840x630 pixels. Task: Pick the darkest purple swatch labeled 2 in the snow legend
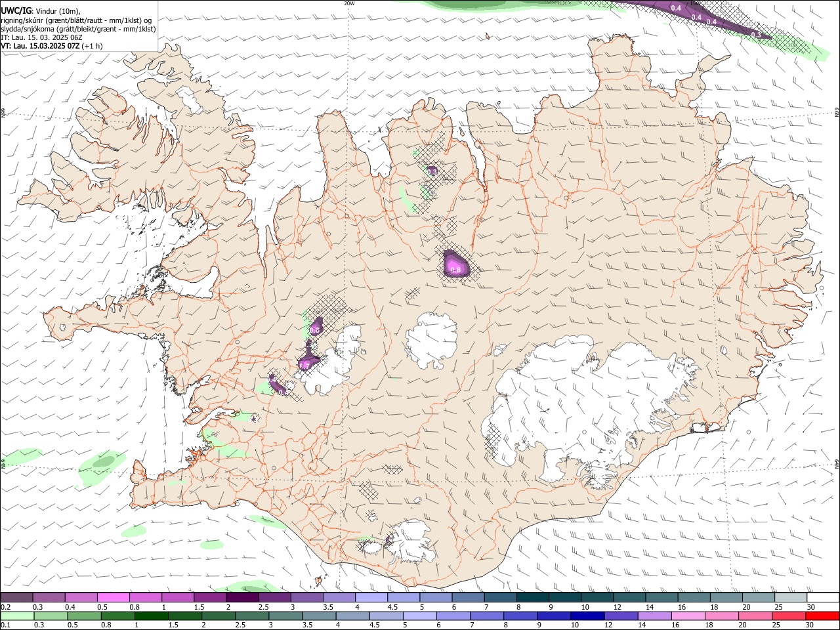[x=242, y=597]
